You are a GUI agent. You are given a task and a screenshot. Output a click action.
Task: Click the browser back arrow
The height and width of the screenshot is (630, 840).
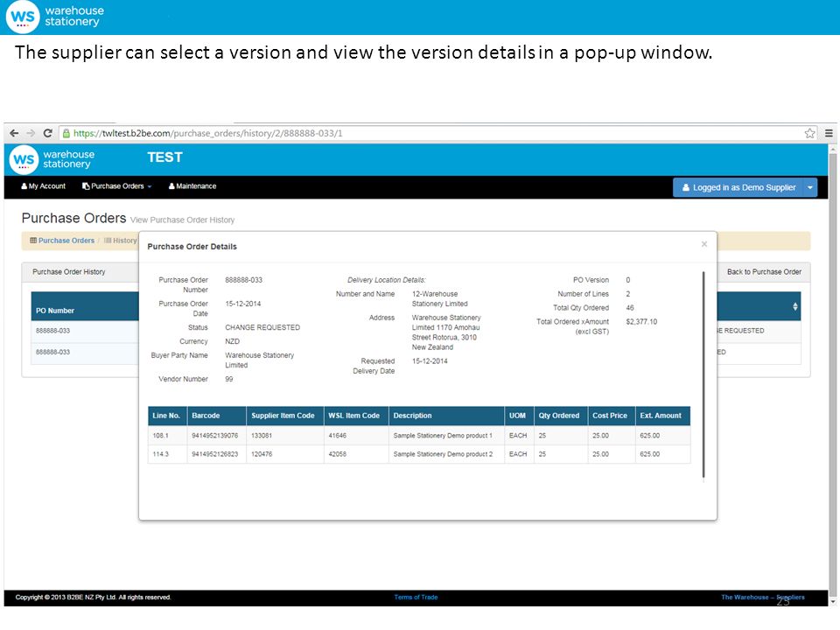pyautogui.click(x=15, y=133)
